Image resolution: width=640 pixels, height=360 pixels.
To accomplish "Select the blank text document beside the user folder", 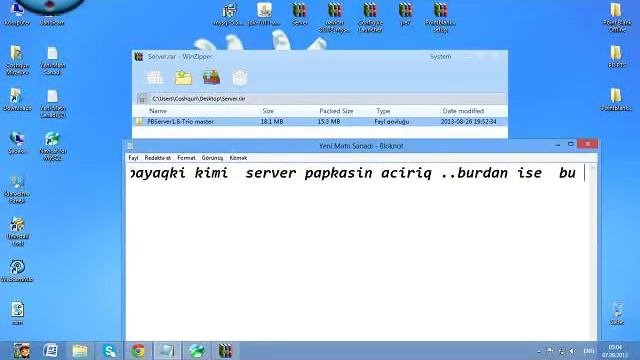I will pyautogui.click(x=53, y=60).
